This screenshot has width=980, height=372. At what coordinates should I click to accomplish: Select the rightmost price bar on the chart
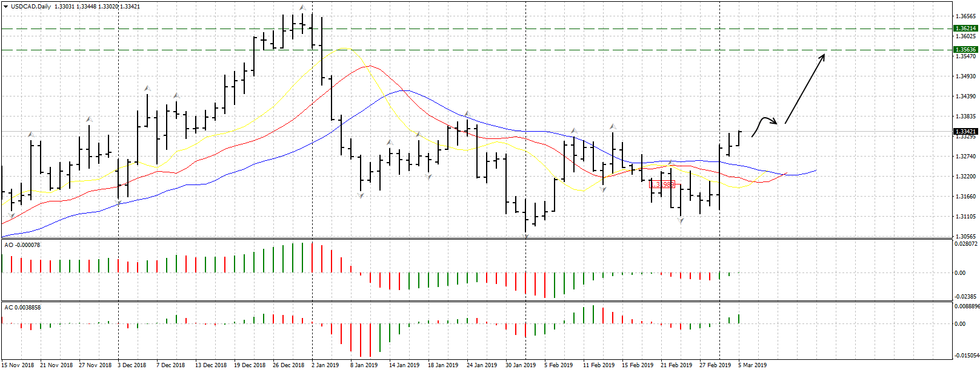click(x=739, y=138)
